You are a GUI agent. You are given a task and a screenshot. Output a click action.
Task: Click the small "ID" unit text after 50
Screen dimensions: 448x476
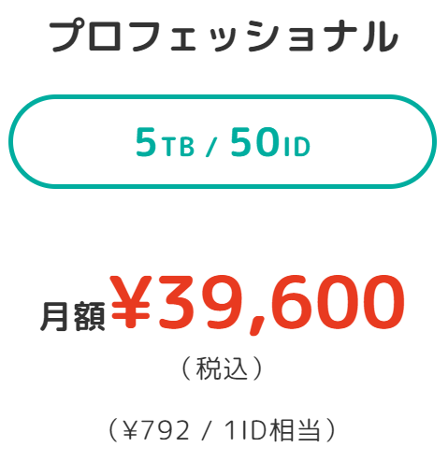pos(296,146)
